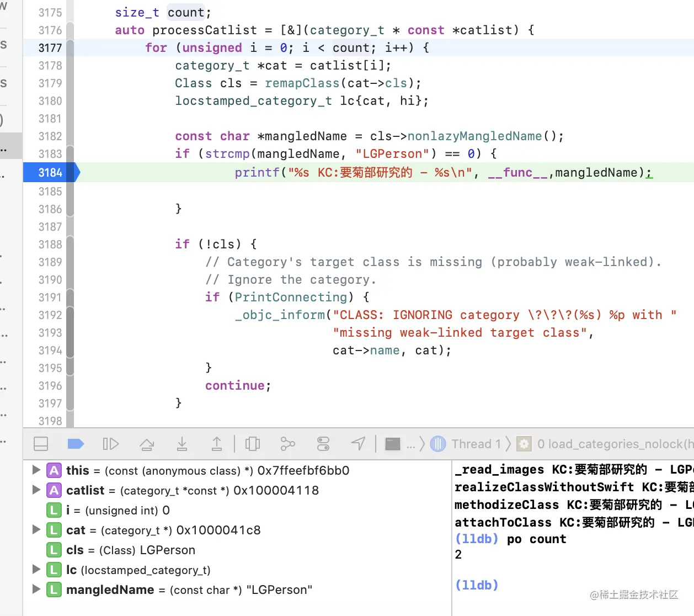Click the argument icon next to 'this'
This screenshot has height=616, width=694.
click(54, 470)
